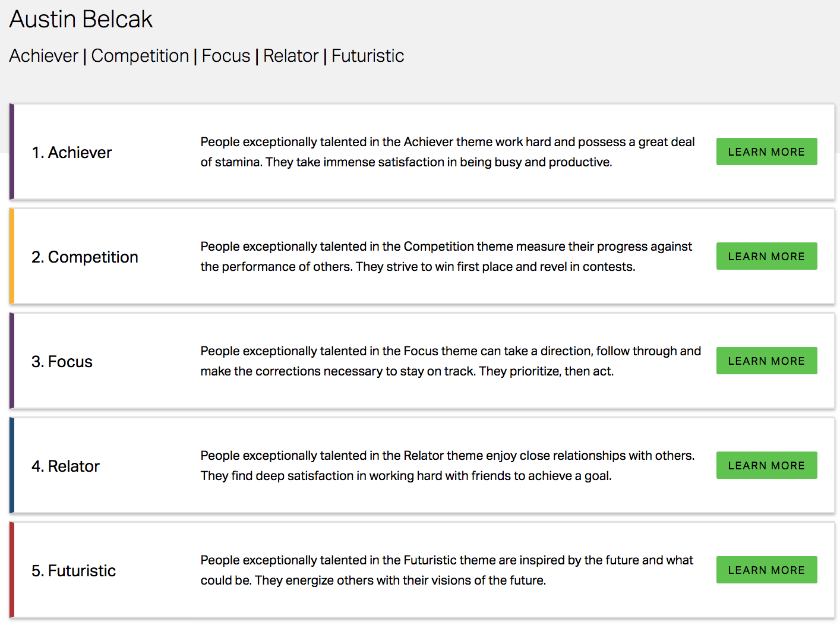Click the Austin Belcak name heading
Image resolution: width=840 pixels, height=625 pixels.
click(81, 19)
